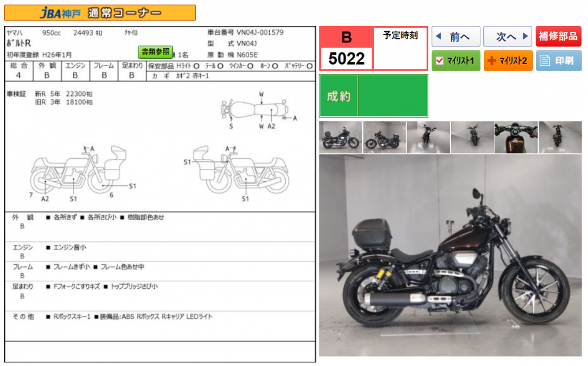Click the large main motorcycle photo
The height and width of the screenshot is (366, 588).
pyautogui.click(x=450, y=256)
